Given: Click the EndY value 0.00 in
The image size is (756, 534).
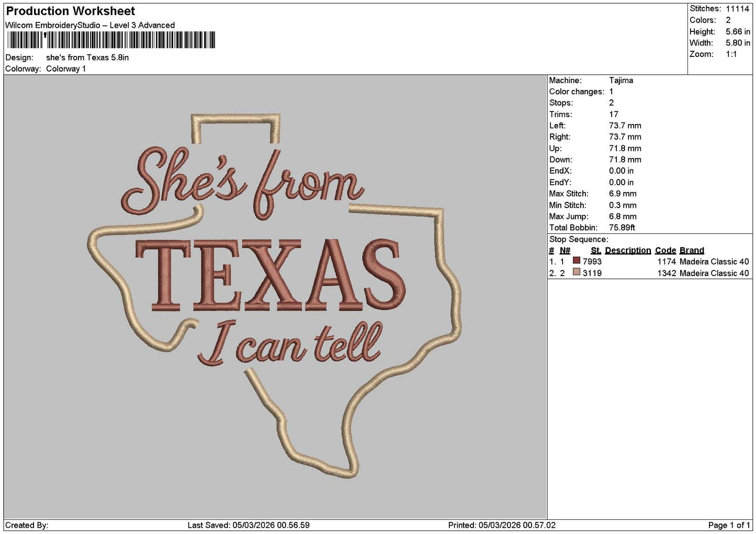Looking at the screenshot, I should coord(622,183).
